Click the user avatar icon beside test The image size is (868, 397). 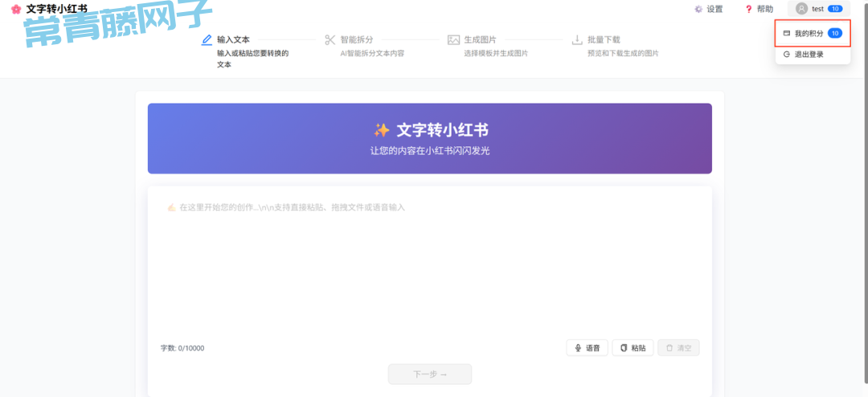(x=801, y=9)
